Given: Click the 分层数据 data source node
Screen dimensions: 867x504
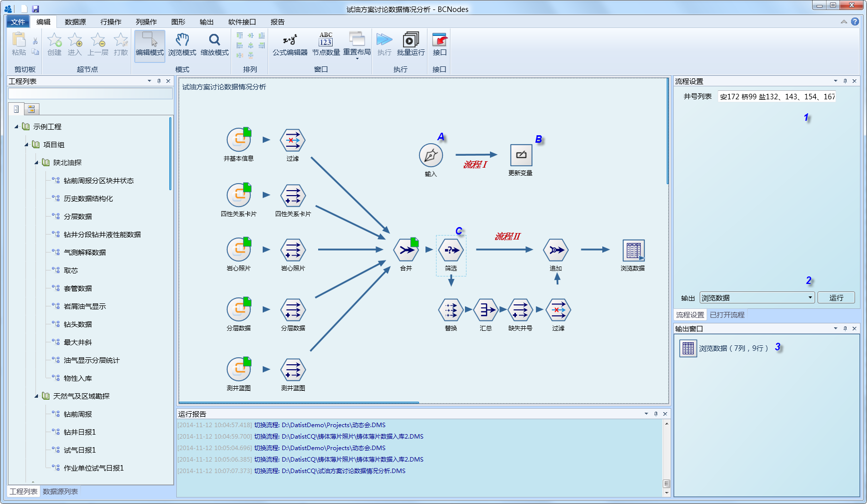Looking at the screenshot, I should pyautogui.click(x=239, y=309).
